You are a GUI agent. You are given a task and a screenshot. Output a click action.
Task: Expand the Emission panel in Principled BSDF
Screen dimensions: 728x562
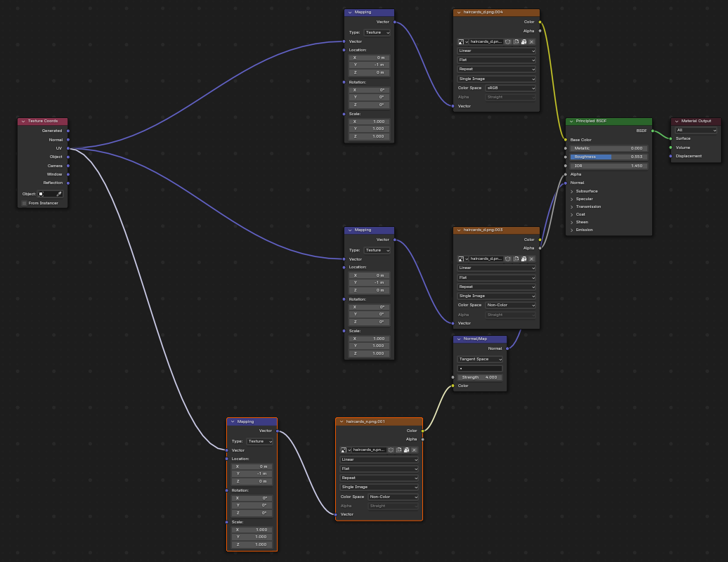[572, 230]
